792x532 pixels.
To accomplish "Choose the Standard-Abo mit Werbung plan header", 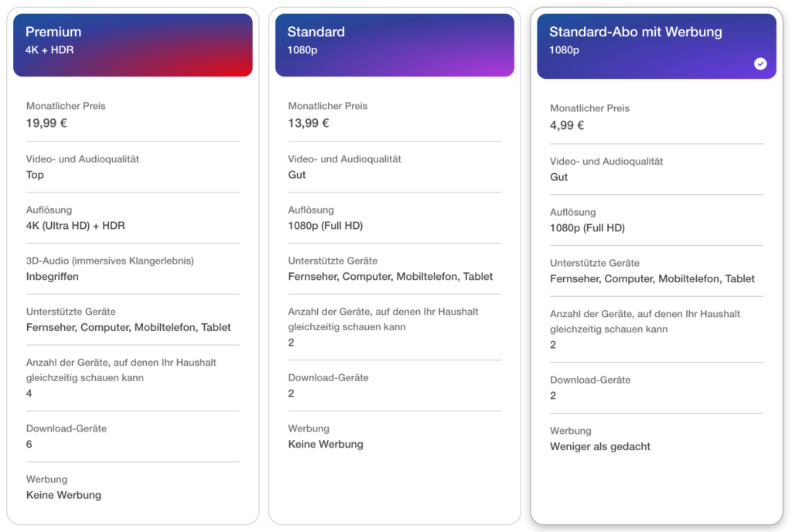I will [x=656, y=46].
